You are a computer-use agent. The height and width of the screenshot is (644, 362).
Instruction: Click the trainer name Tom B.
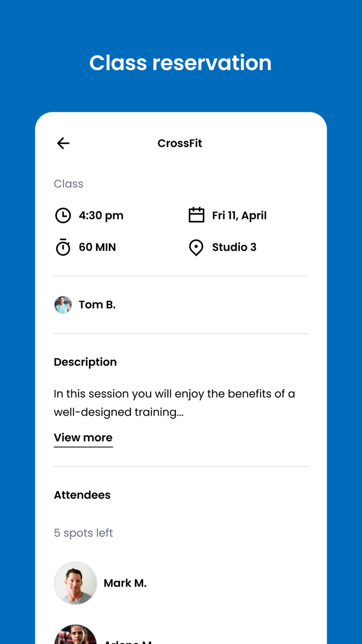tap(97, 305)
